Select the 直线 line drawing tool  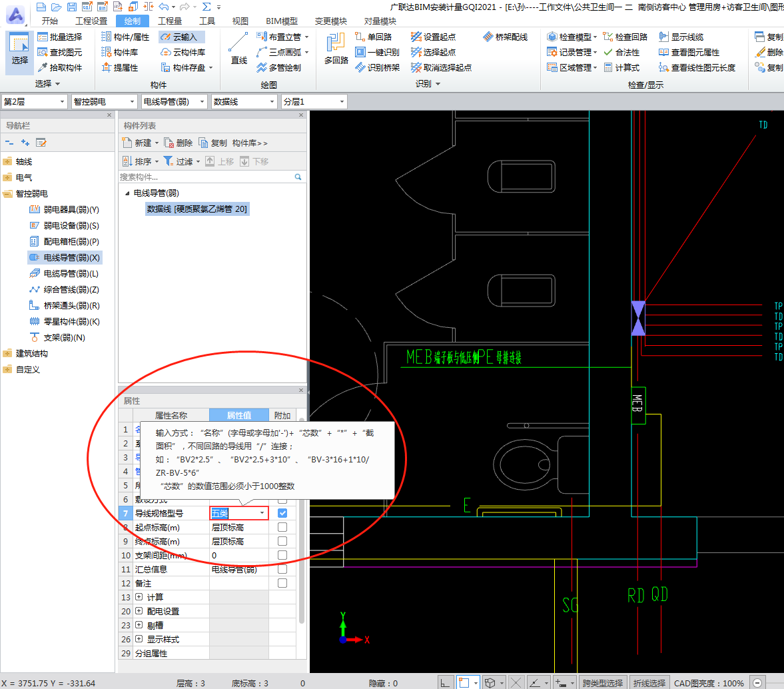[x=238, y=49]
